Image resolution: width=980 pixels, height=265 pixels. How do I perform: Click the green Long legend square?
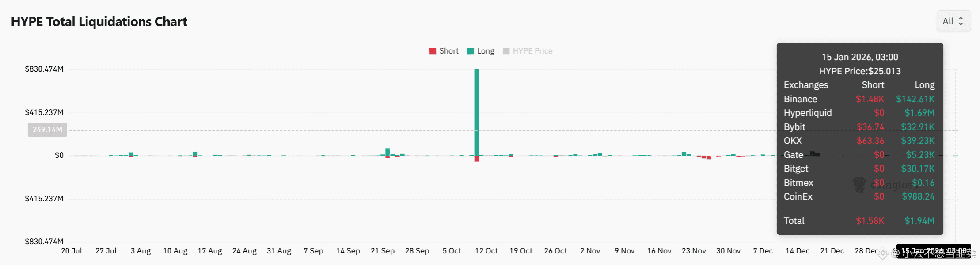click(x=471, y=51)
